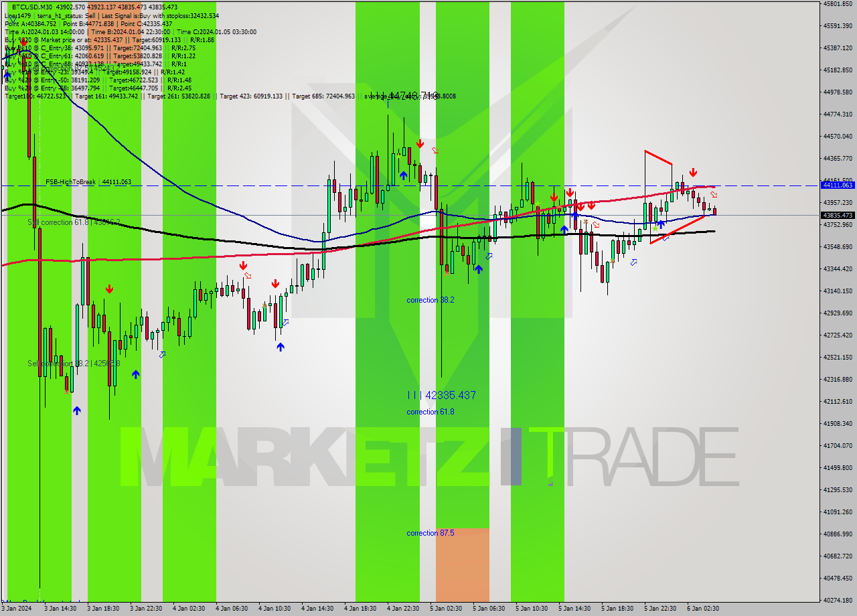Click the '4 Jan 10:30' time label
Viewport: 857px width, 616px height.
(275, 609)
